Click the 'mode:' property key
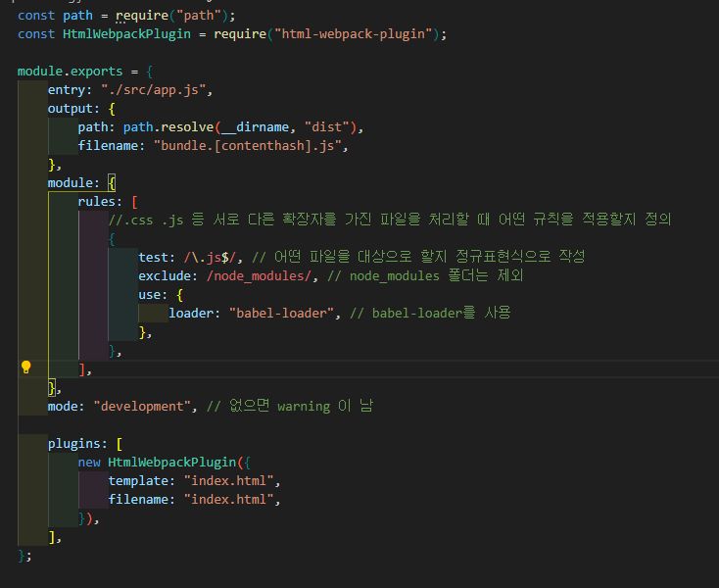 [66, 407]
